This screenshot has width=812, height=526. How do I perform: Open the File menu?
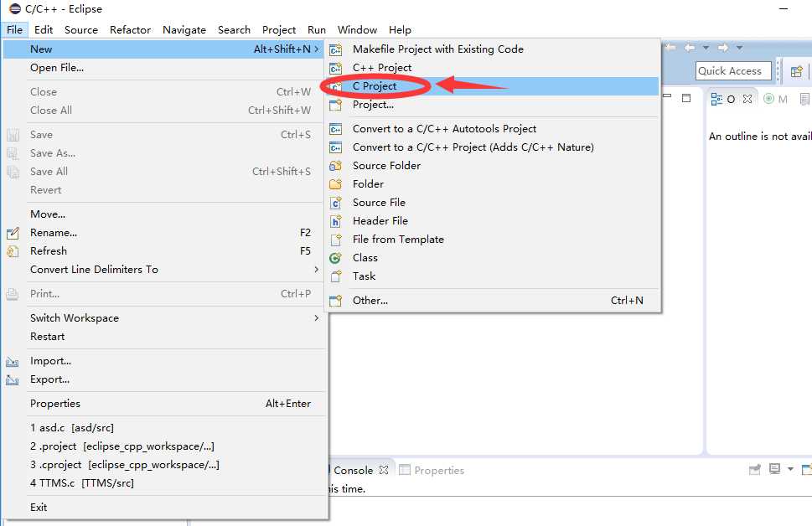pos(14,30)
